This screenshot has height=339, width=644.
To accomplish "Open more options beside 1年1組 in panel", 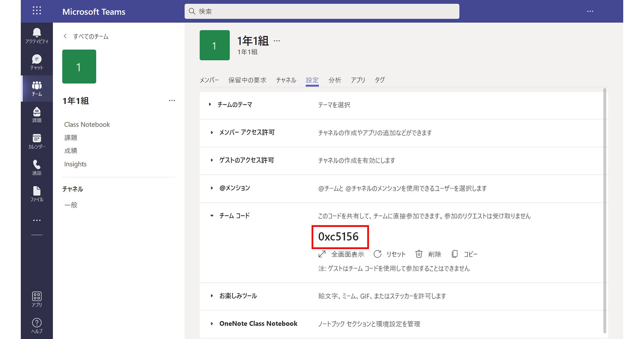I will [172, 100].
